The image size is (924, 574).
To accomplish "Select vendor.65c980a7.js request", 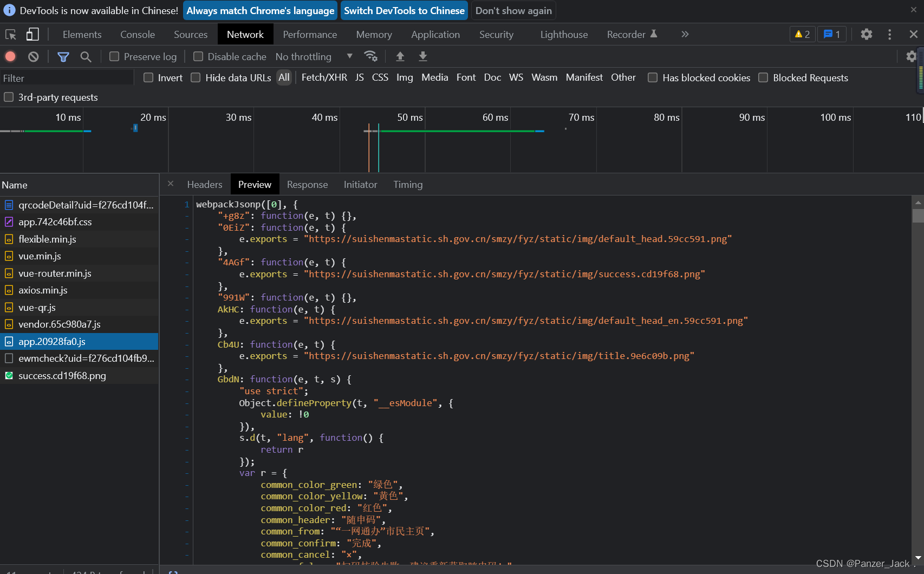I will pos(79,324).
